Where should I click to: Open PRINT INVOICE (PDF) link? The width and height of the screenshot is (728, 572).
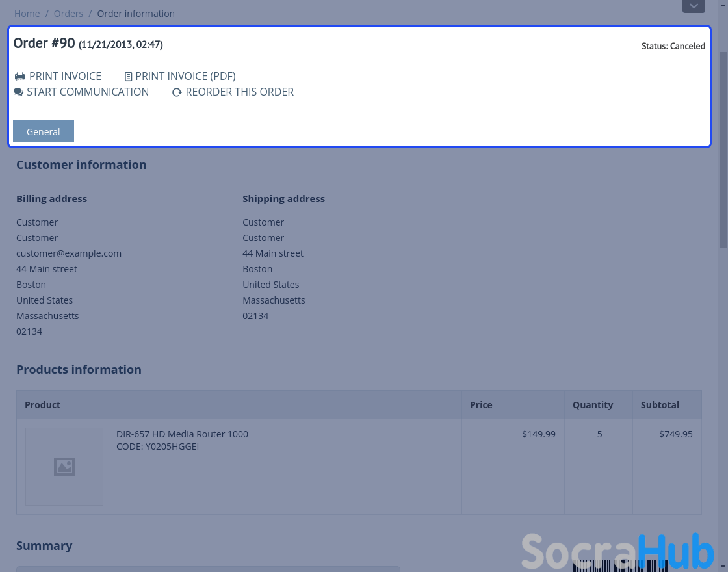pyautogui.click(x=185, y=76)
